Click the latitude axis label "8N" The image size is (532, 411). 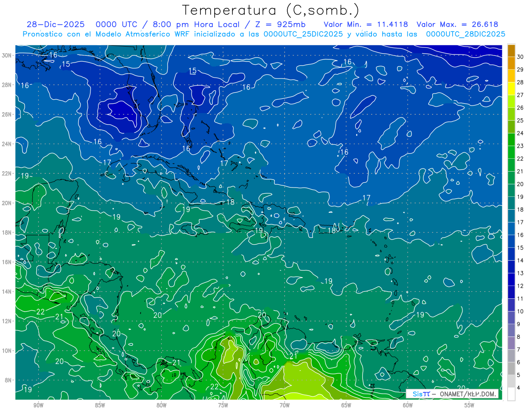pos(9,380)
